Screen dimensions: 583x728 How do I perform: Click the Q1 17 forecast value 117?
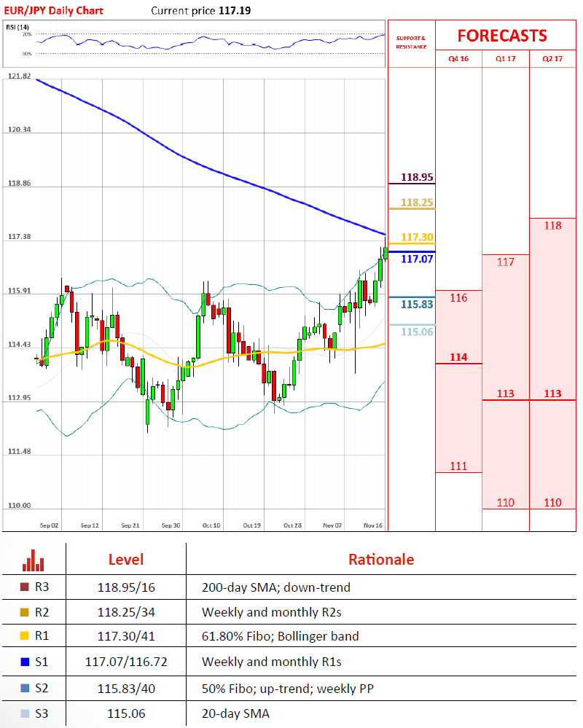pyautogui.click(x=506, y=262)
